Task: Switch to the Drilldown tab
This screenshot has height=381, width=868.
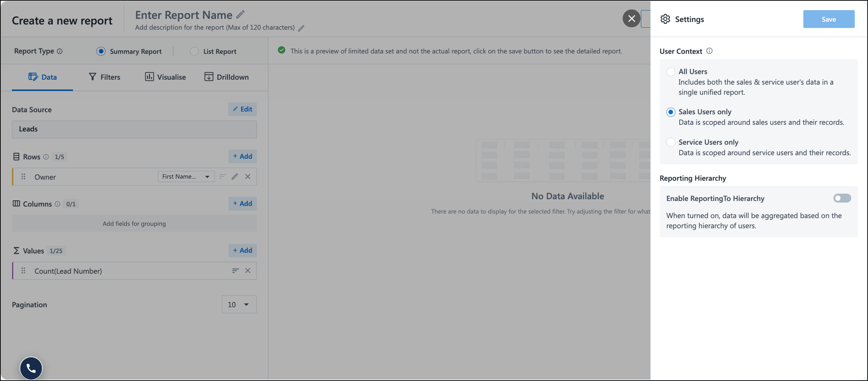Action: (x=226, y=77)
